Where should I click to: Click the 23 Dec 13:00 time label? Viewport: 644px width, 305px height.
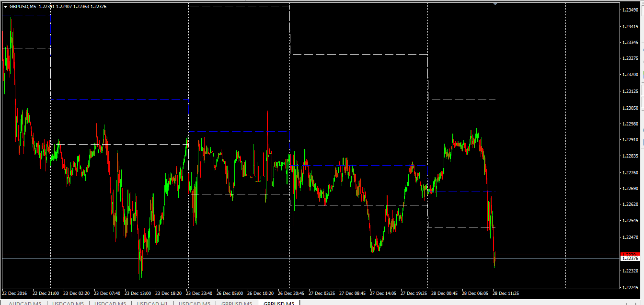pyautogui.click(x=138, y=293)
